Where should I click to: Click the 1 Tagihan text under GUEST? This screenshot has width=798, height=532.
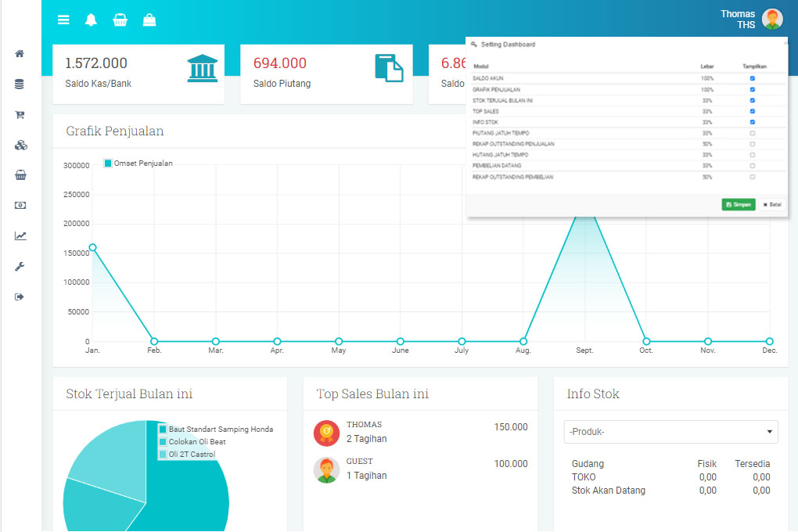point(366,476)
